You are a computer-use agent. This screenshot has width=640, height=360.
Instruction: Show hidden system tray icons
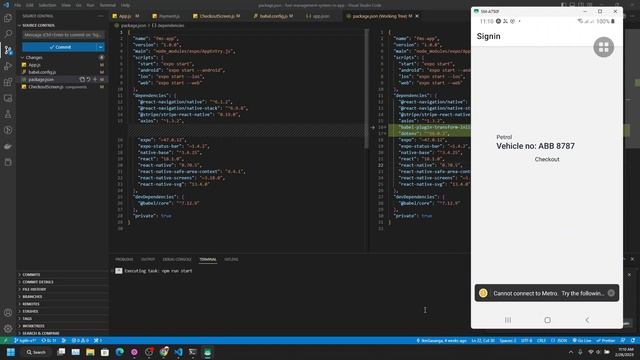tap(571, 352)
